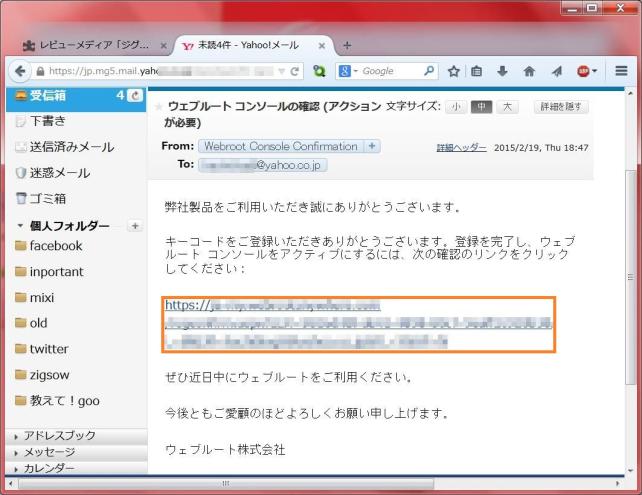The width and height of the screenshot is (642, 495).
Task: Open the 詳細ヘッダー link
Action: (x=461, y=148)
